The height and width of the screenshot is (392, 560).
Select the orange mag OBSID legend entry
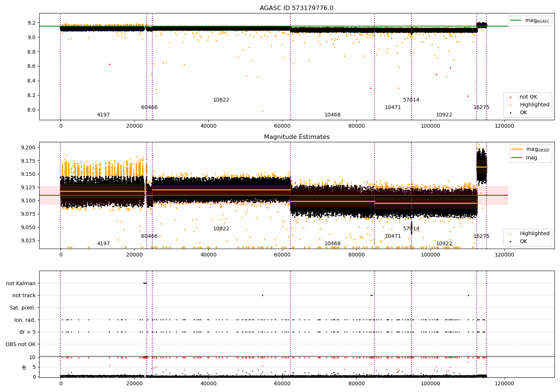(530, 149)
